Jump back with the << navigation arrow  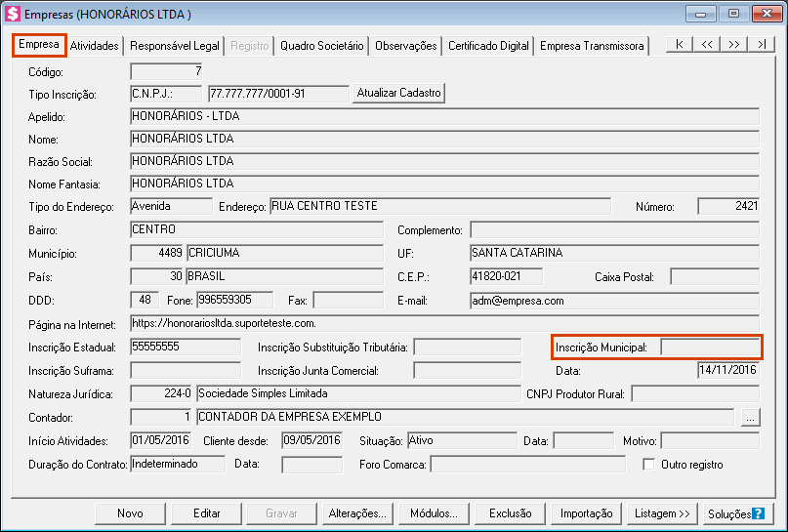(706, 45)
